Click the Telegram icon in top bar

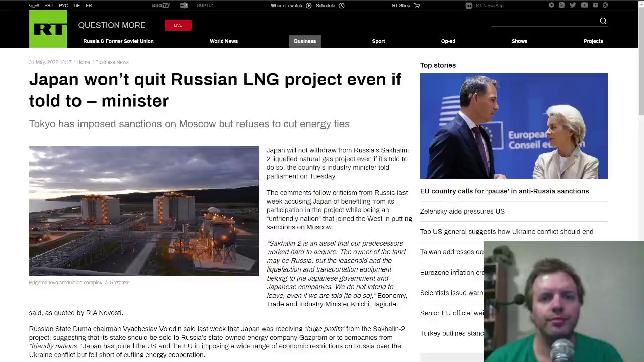click(551, 5)
